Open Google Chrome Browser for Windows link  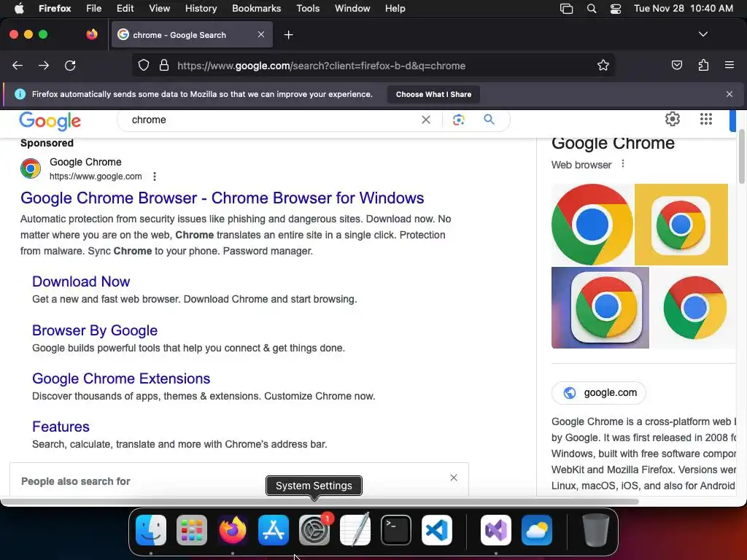click(x=222, y=198)
